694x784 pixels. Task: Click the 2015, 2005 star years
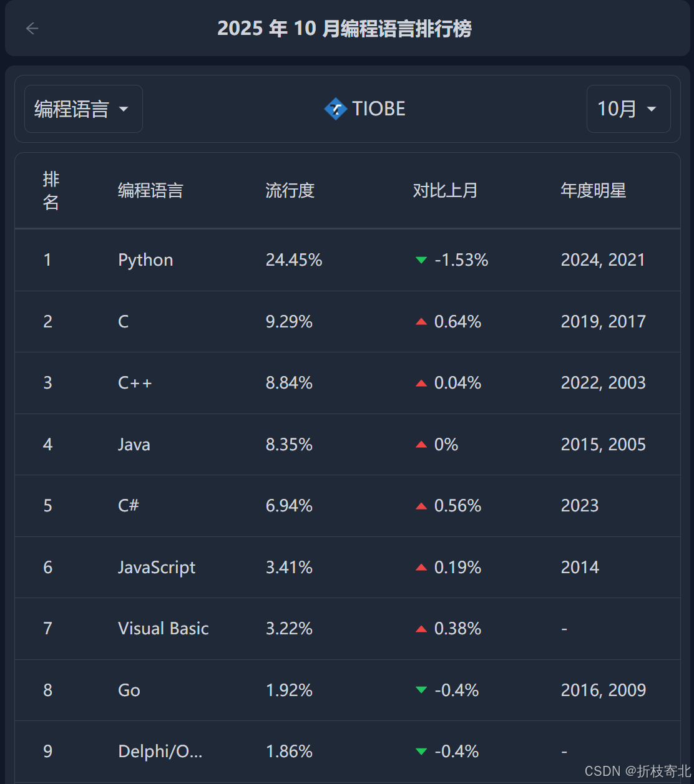(x=604, y=445)
